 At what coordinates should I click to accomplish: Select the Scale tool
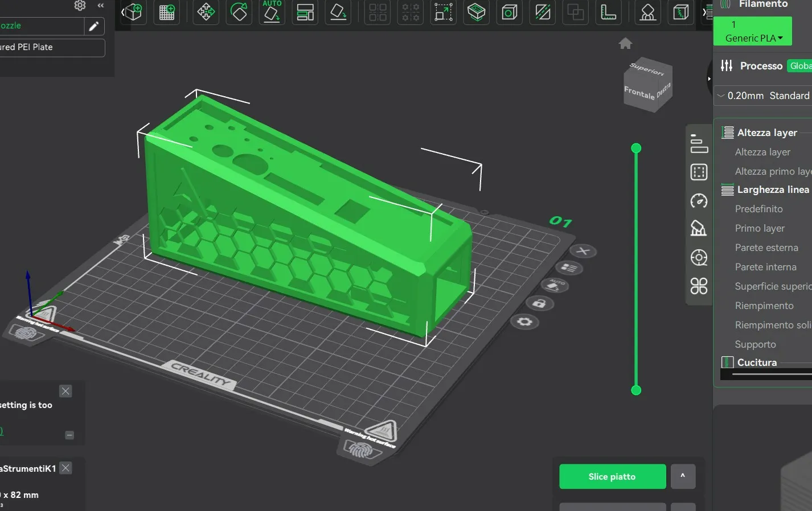tap(443, 12)
